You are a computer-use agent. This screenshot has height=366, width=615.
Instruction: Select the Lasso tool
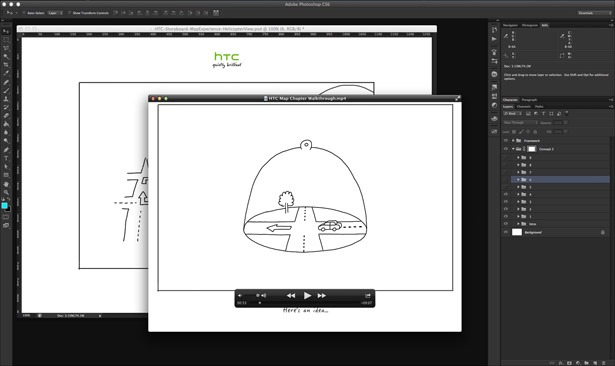(x=6, y=48)
